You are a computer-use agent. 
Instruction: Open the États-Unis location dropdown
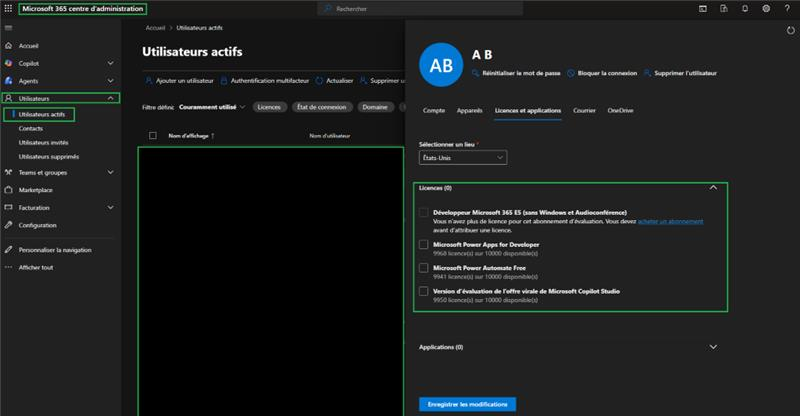tap(463, 158)
